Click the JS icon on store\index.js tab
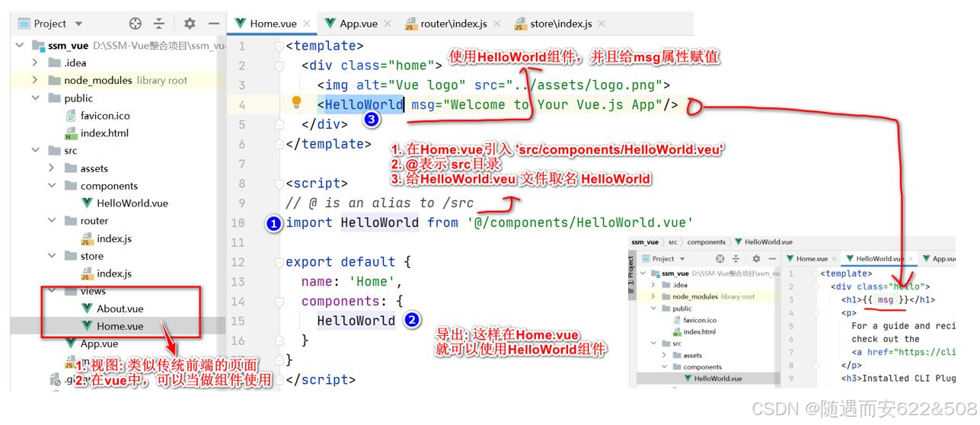 coord(520,24)
